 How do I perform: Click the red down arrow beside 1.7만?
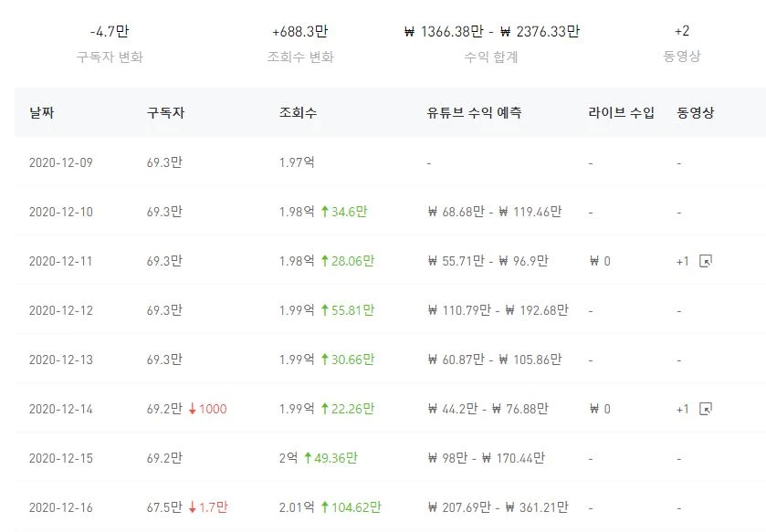(193, 507)
